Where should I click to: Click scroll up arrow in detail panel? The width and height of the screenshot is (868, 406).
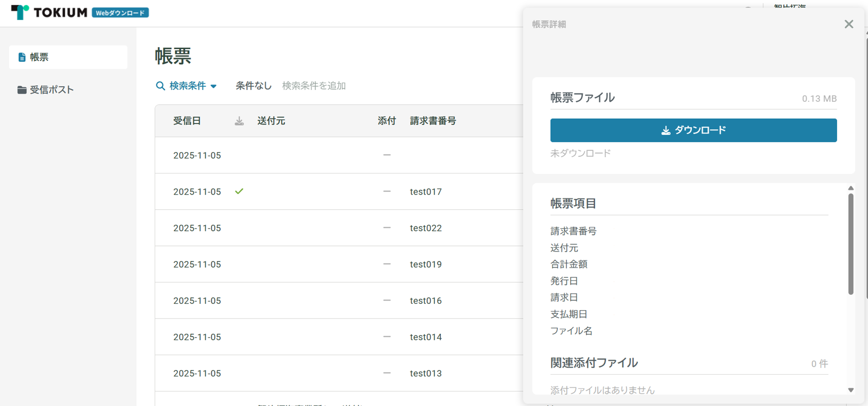coord(850,188)
